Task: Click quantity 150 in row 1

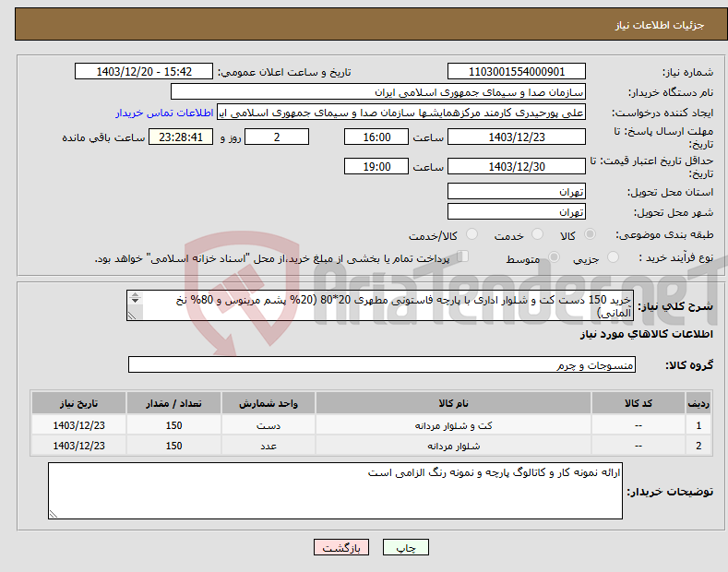Action: (173, 425)
